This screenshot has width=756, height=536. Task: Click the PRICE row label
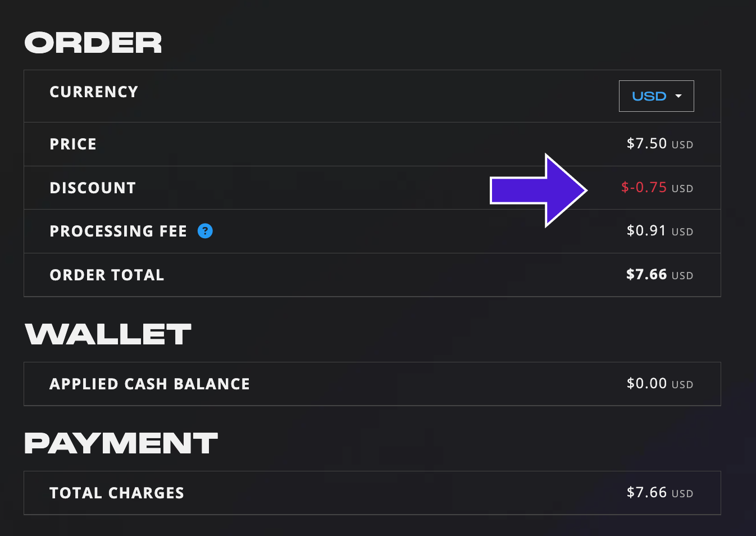pyautogui.click(x=73, y=144)
